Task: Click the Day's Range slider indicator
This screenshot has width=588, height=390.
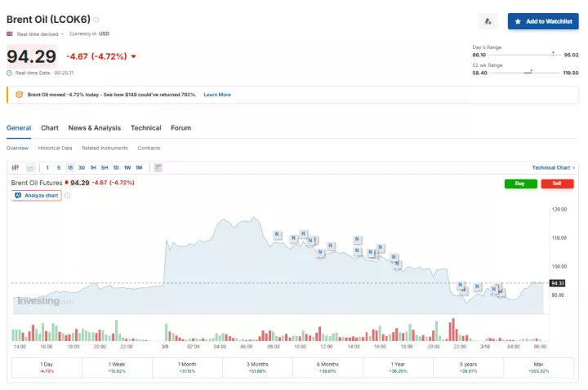Action: pyautogui.click(x=553, y=54)
